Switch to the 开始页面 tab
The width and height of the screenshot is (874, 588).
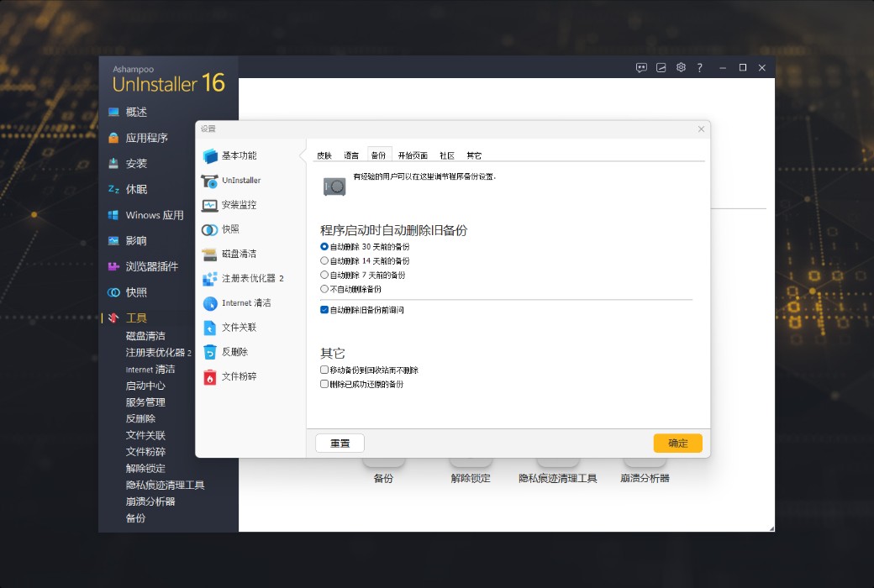pyautogui.click(x=413, y=155)
